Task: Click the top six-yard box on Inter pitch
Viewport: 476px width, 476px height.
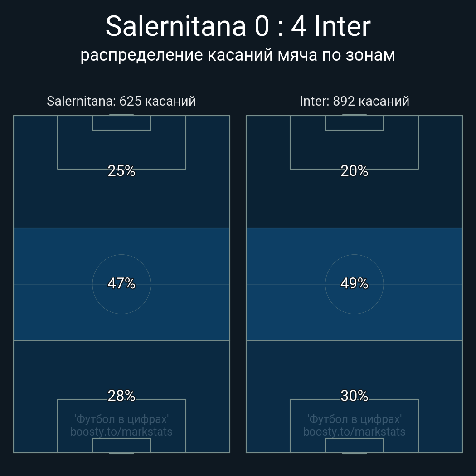Action: pyautogui.click(x=355, y=123)
